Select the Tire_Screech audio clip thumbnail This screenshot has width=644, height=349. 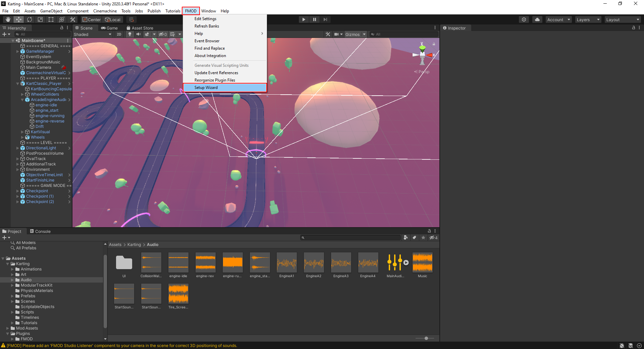coord(178,294)
